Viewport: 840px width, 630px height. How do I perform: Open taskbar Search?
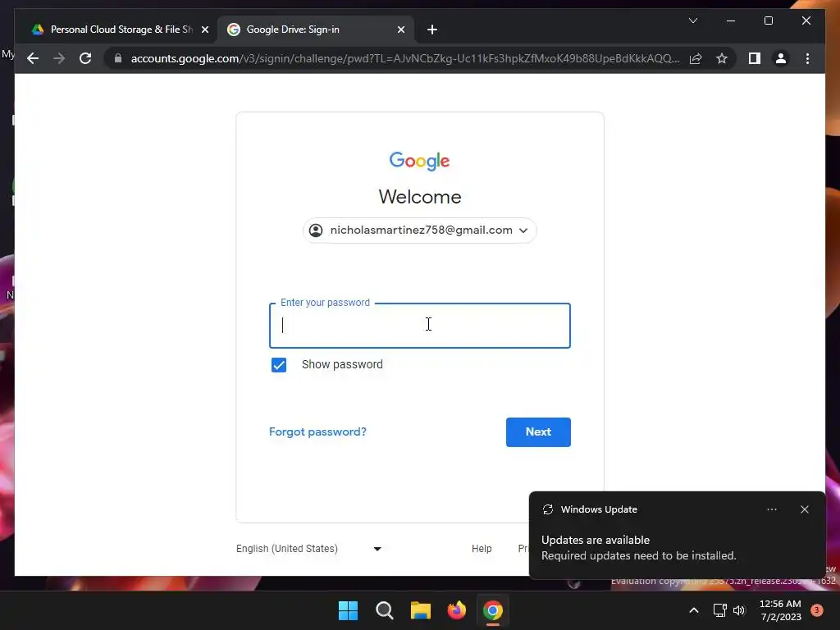coord(384,610)
